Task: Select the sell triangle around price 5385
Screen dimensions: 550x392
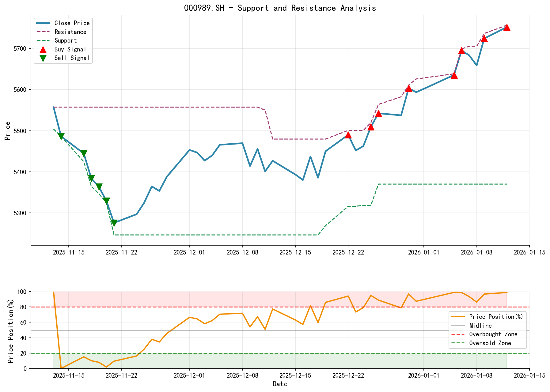Action: [x=91, y=177]
